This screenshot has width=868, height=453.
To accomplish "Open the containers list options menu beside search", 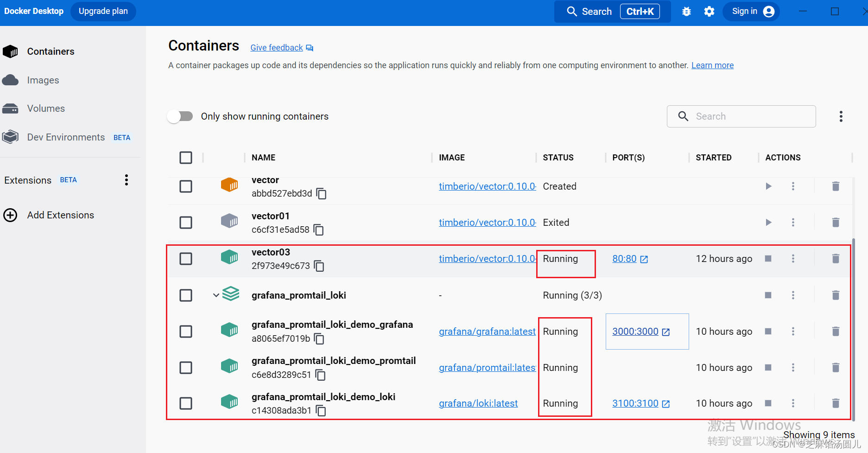I will (x=841, y=116).
